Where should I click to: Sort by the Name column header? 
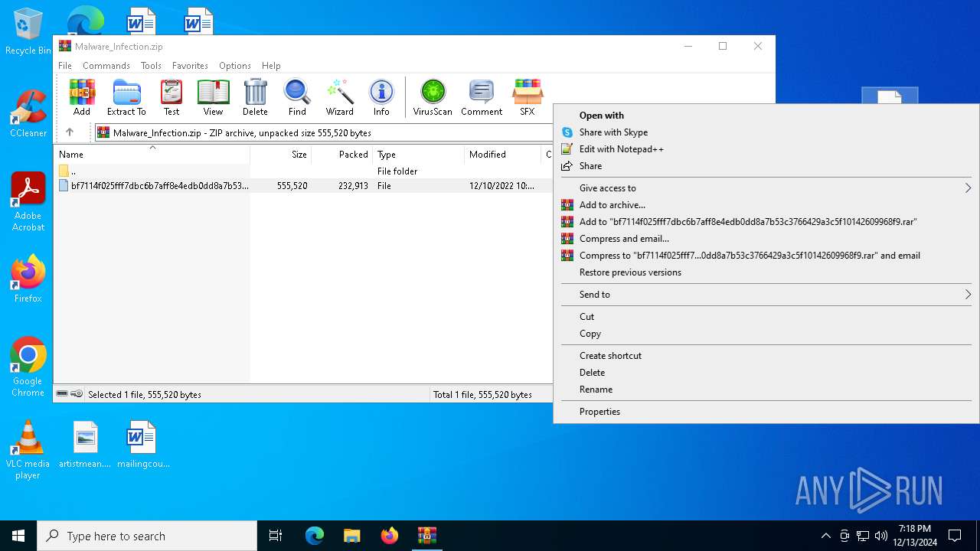point(152,154)
